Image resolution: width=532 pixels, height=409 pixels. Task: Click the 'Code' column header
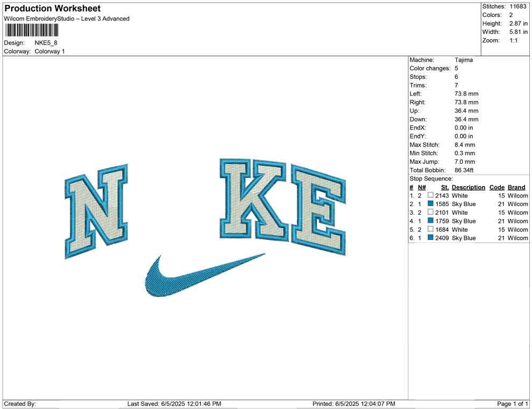[497, 187]
